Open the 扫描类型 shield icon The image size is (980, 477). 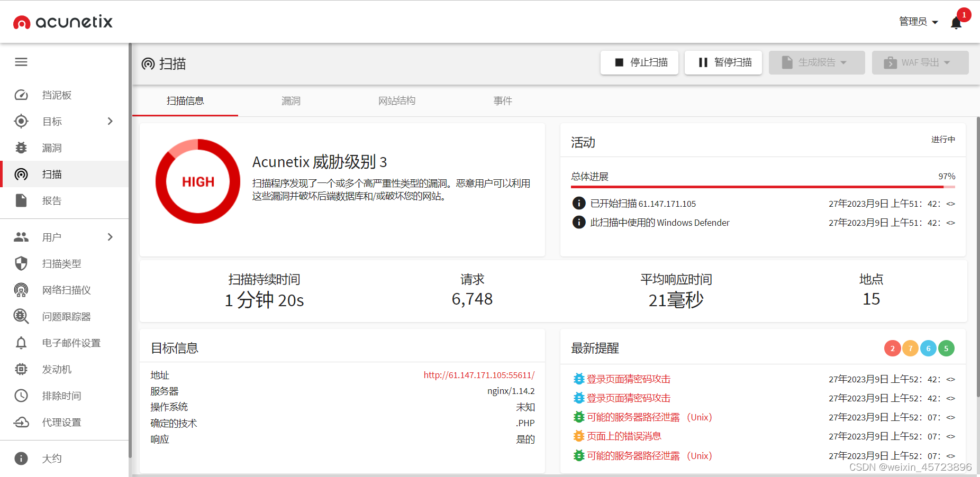21,263
